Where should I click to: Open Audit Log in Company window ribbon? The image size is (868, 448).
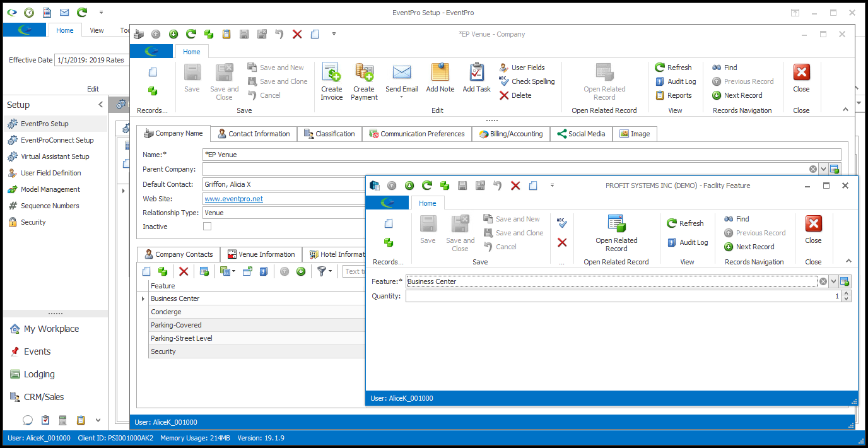(x=675, y=81)
